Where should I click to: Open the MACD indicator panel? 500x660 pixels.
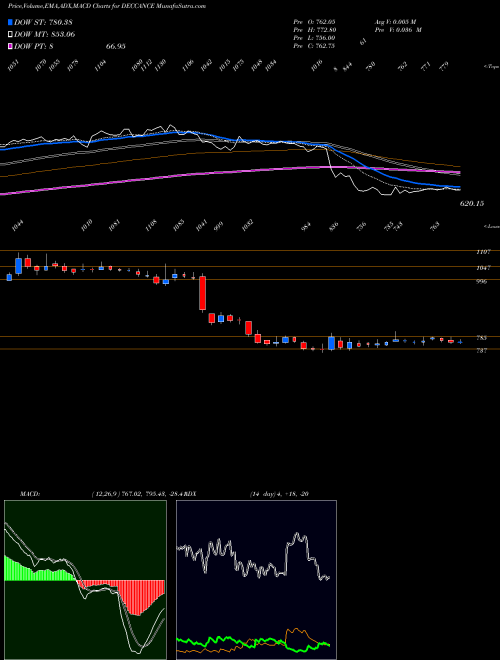(x=85, y=580)
